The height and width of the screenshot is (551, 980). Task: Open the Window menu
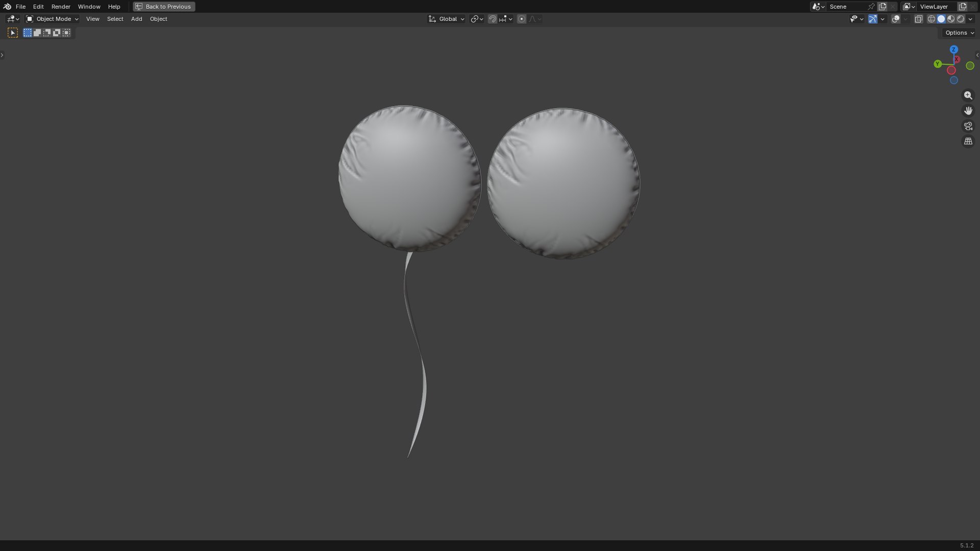(x=89, y=7)
